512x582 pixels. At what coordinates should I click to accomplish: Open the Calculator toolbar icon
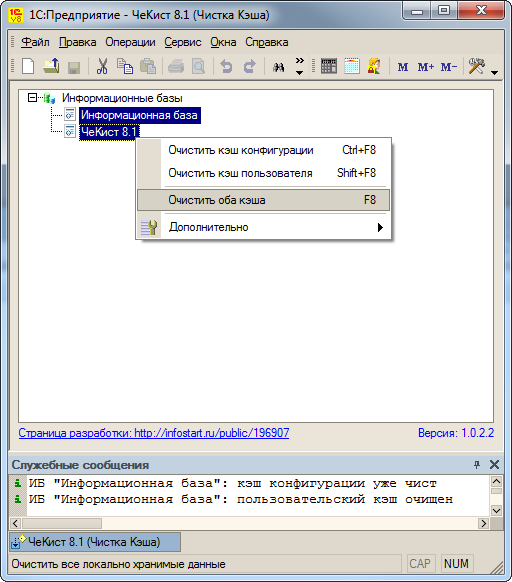pos(329,66)
